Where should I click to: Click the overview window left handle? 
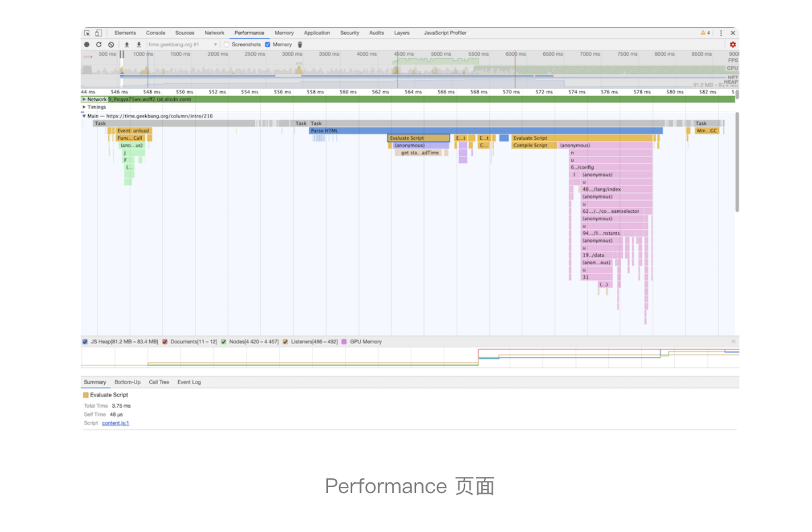122,55
